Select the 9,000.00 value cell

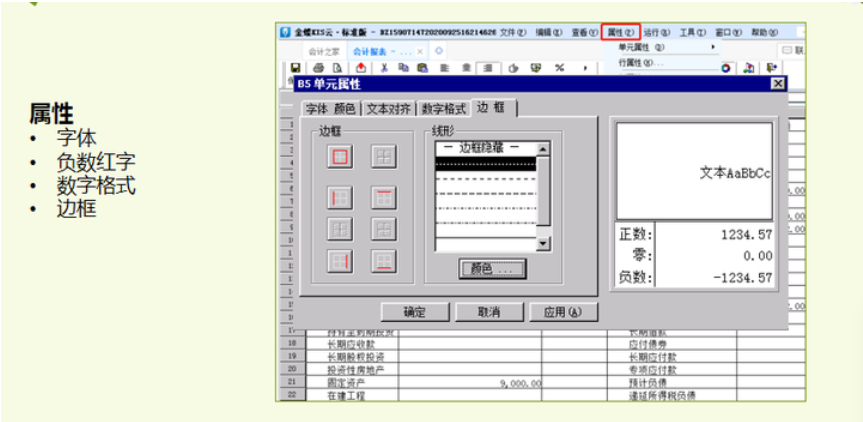(470, 382)
